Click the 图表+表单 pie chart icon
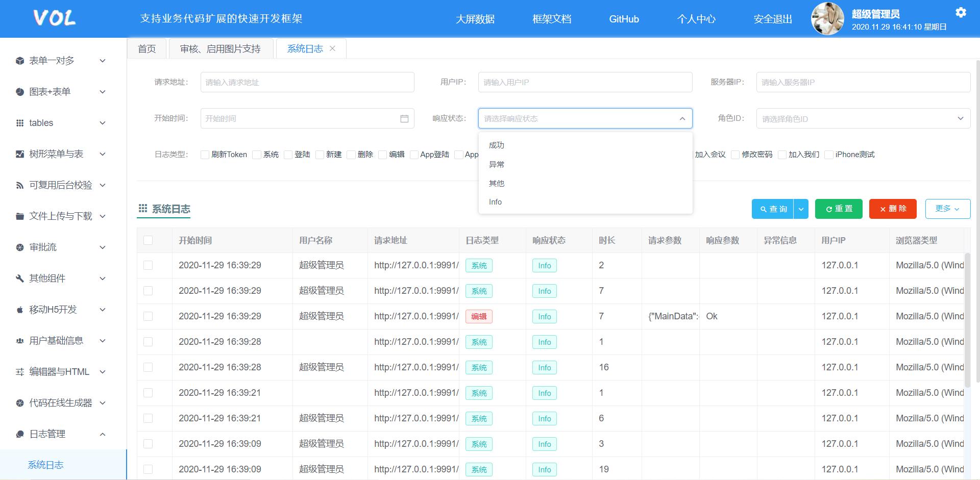980x480 pixels. click(x=19, y=92)
